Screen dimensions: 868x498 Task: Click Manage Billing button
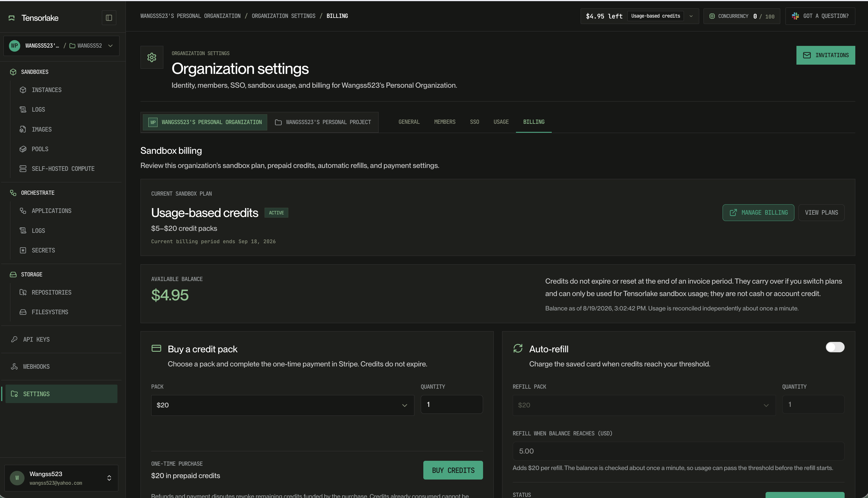(758, 213)
